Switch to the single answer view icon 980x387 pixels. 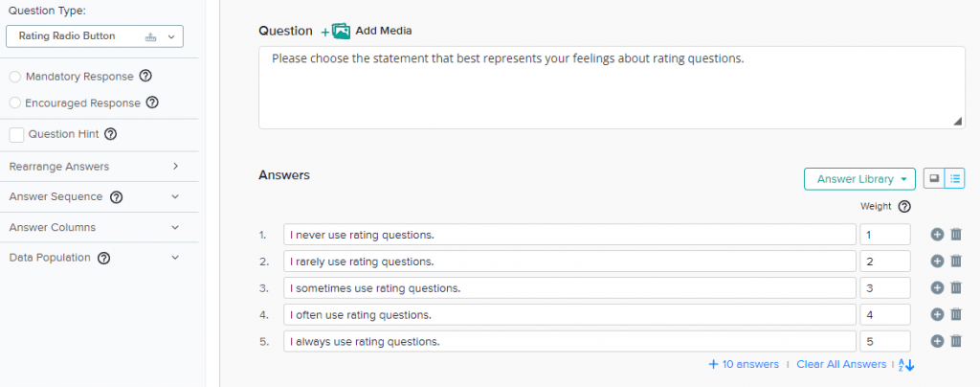[x=934, y=178]
